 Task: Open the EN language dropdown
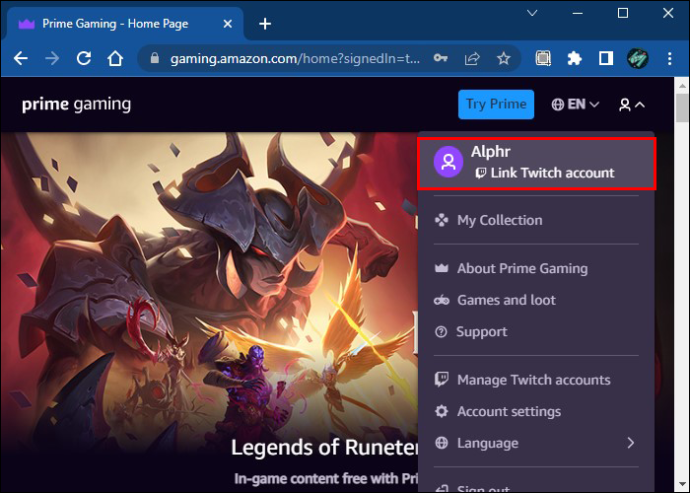(x=575, y=104)
